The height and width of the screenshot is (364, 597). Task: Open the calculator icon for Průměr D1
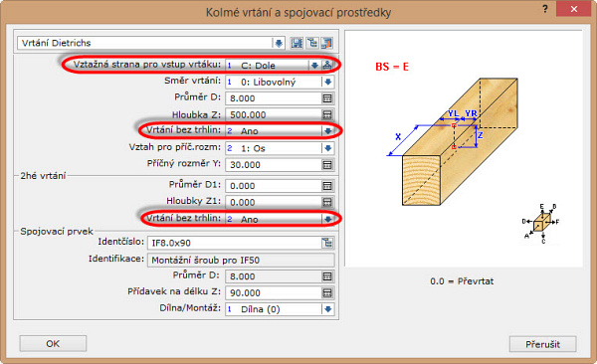[327, 186]
